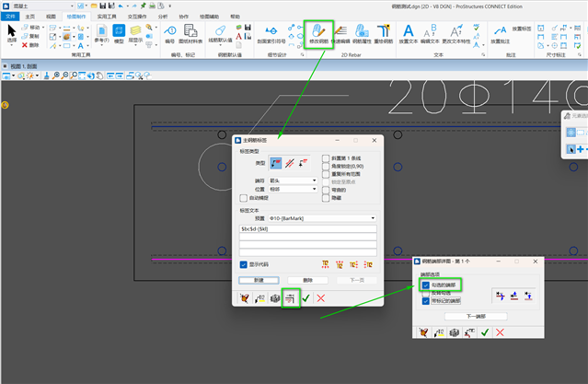
Task: Click the green checkmark in 主钢筋标签 dialog
Action: pos(306,297)
